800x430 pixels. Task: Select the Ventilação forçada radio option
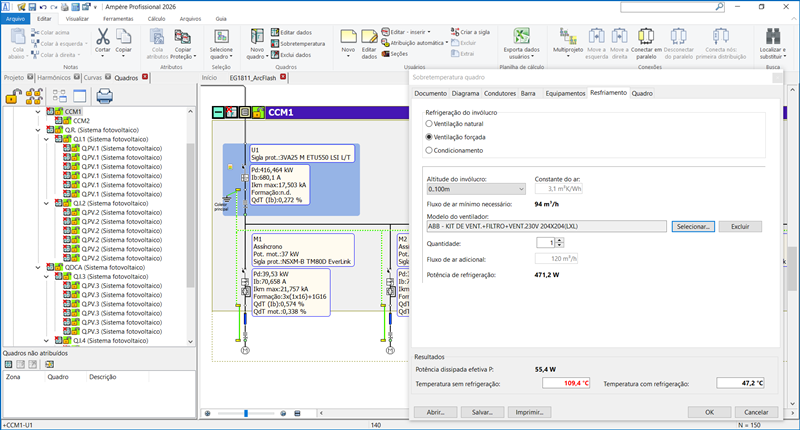click(430, 137)
